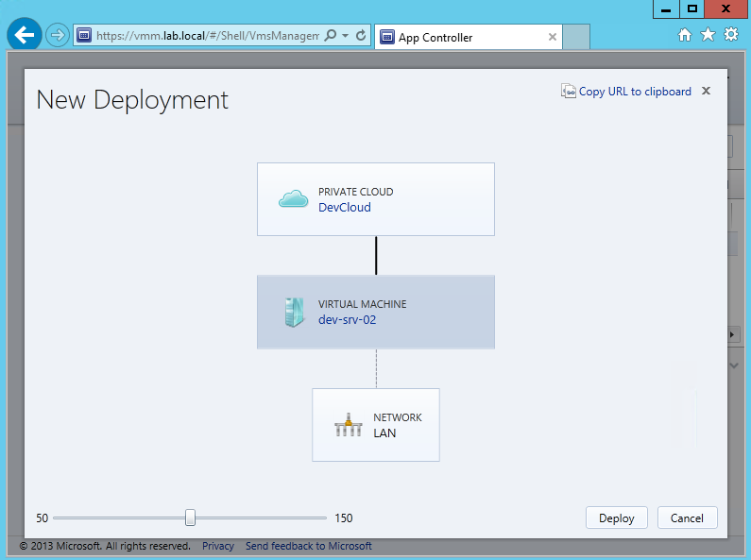Click the browser Back arrow button

(25, 36)
